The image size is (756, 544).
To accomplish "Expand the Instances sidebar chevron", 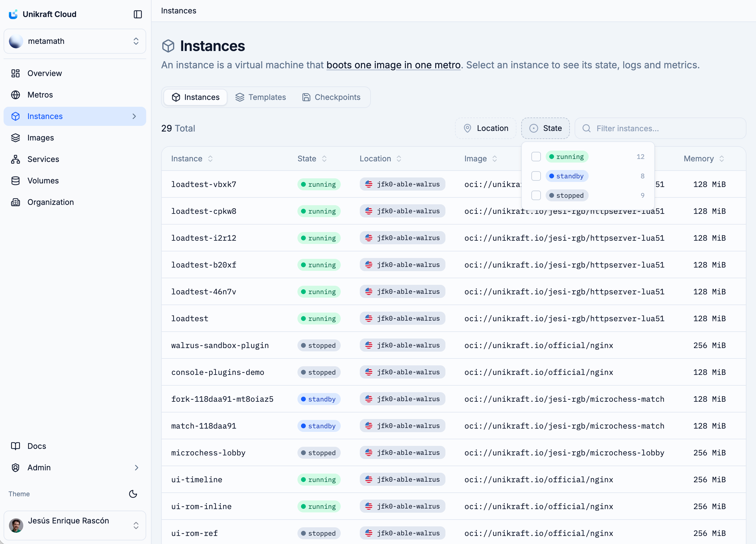I will pyautogui.click(x=134, y=116).
